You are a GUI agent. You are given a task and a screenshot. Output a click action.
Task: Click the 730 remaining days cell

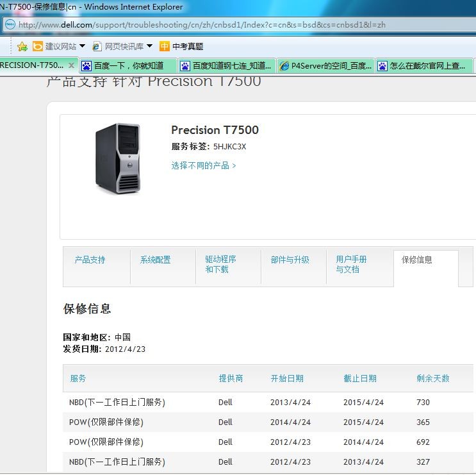tap(423, 402)
